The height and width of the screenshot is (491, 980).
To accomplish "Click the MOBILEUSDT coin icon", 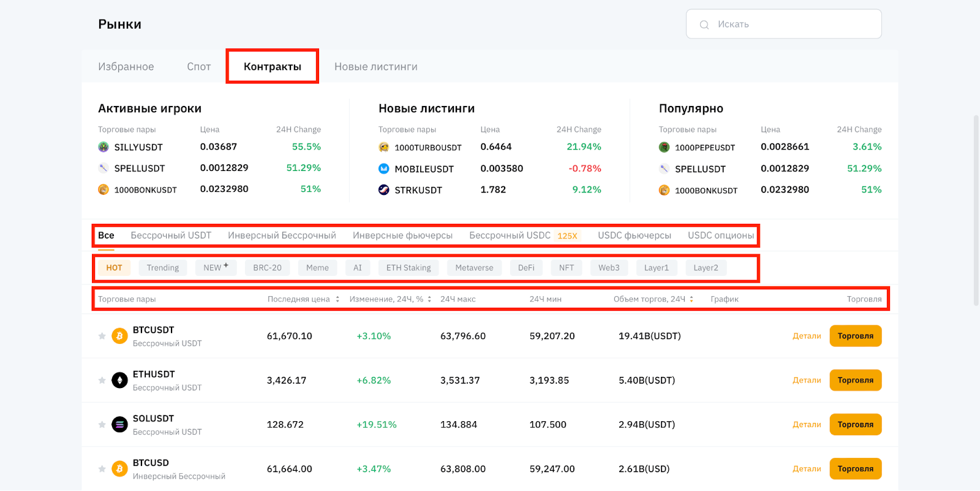I will coord(384,169).
